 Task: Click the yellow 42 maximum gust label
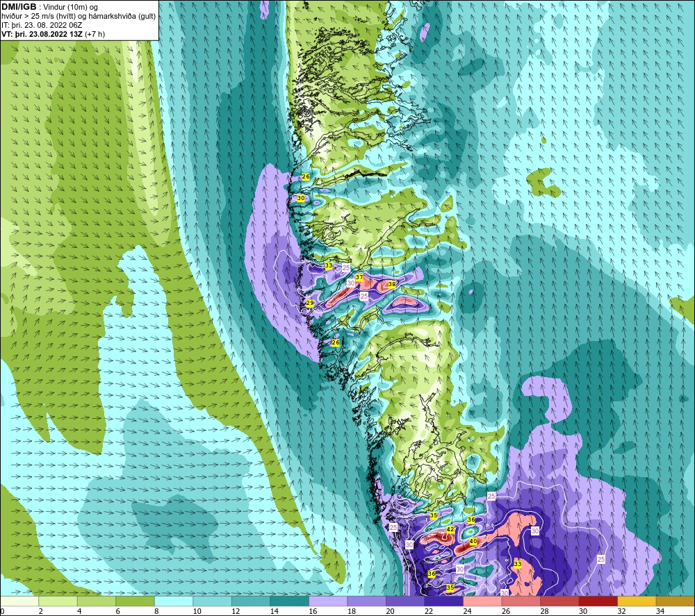pyautogui.click(x=450, y=529)
